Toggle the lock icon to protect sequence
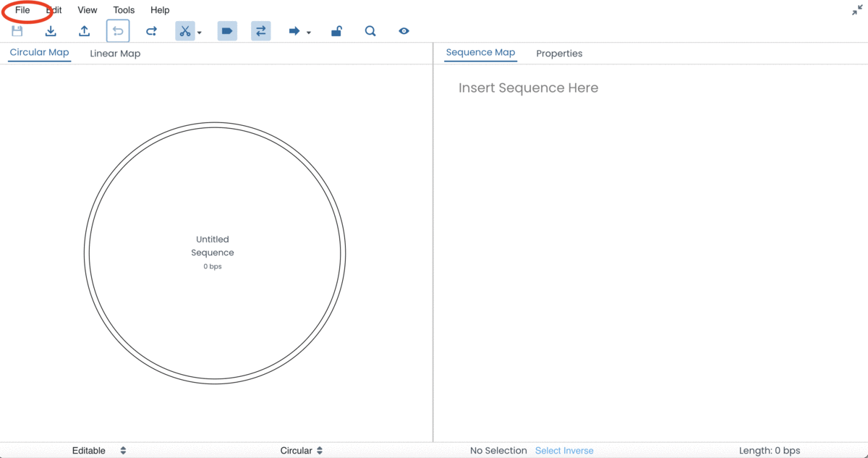Screen dimensions: 868x458 (x=336, y=30)
